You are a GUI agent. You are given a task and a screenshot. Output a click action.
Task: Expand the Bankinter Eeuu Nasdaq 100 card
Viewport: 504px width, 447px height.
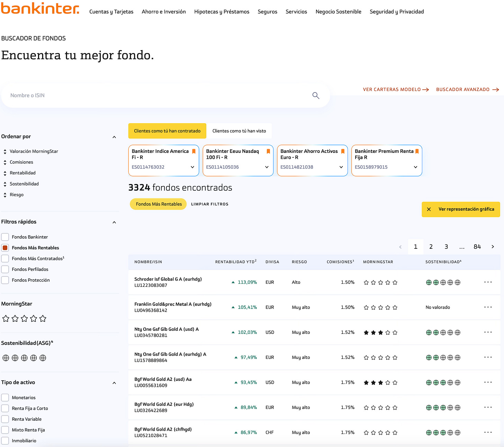tap(267, 167)
